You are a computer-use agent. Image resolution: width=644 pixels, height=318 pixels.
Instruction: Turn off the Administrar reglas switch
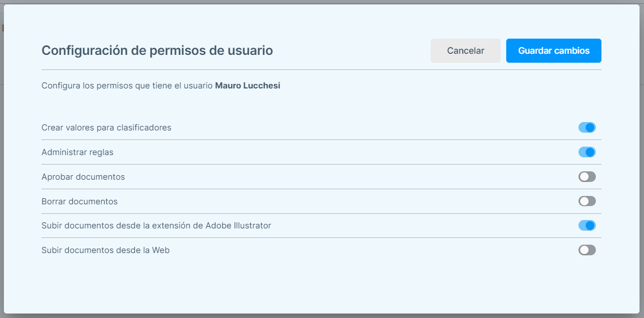point(587,152)
